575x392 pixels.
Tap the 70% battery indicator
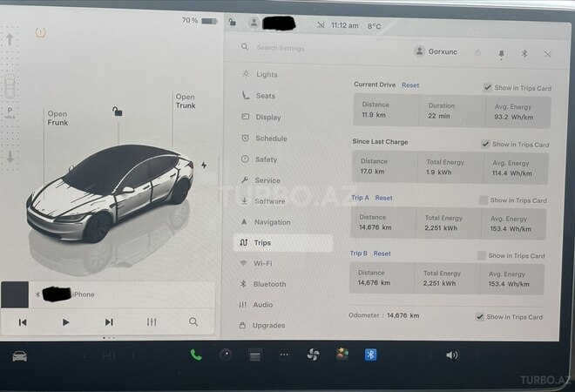[x=200, y=21]
